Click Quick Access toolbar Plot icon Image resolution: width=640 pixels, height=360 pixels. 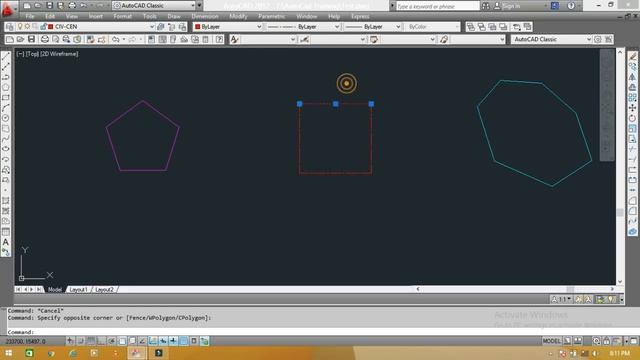pos(72,6)
